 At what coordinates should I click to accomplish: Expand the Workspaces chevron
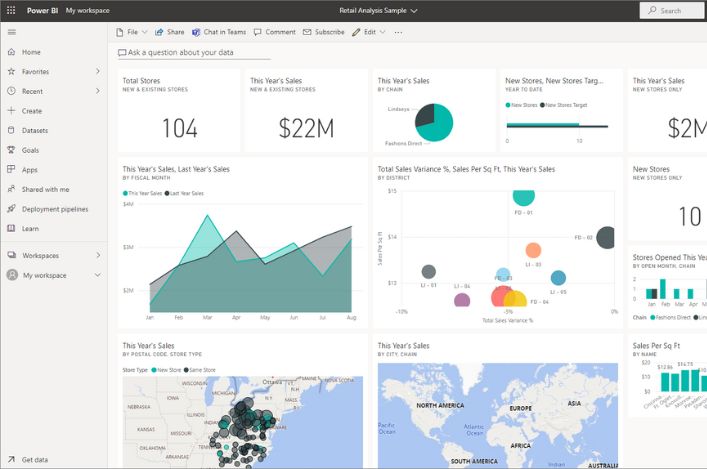pos(98,255)
